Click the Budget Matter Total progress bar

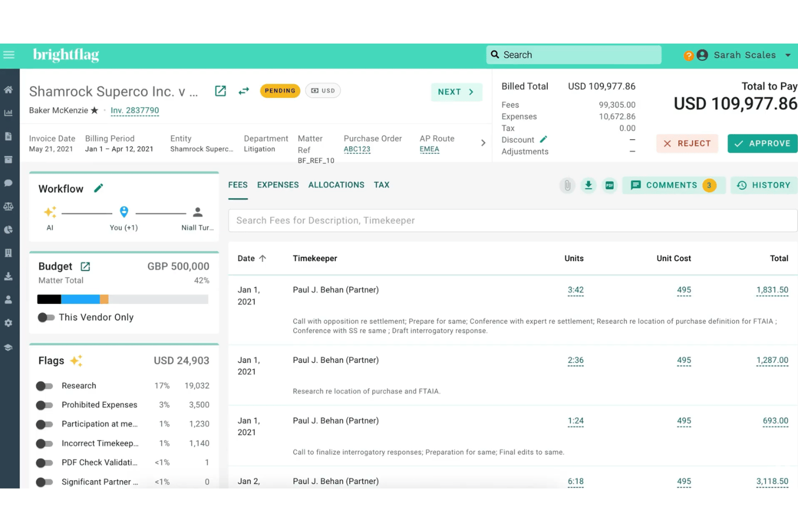coord(122,299)
